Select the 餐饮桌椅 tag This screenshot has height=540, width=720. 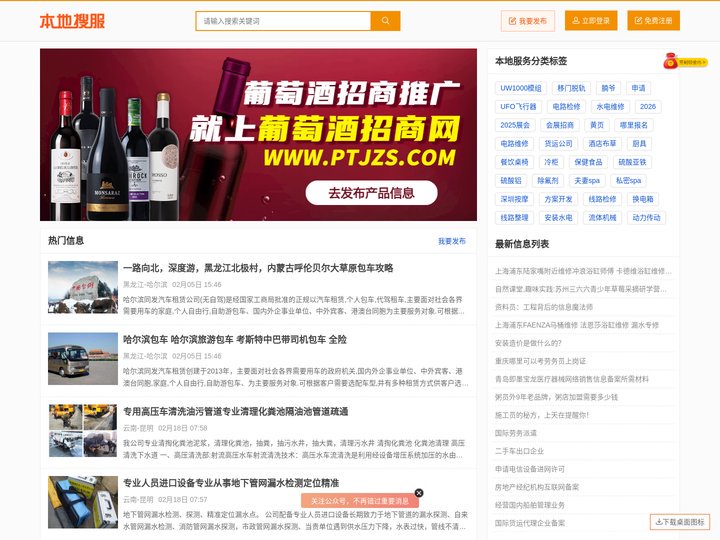click(x=514, y=162)
